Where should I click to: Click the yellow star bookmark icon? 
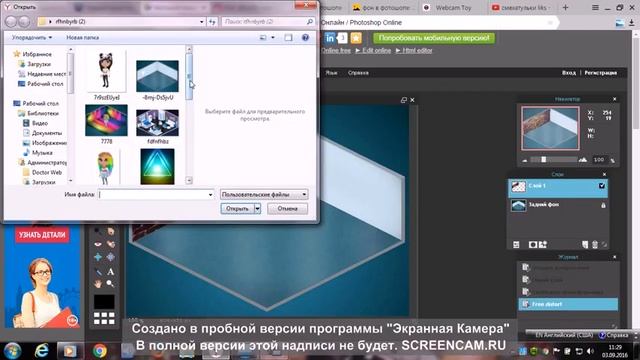[x=356, y=38]
